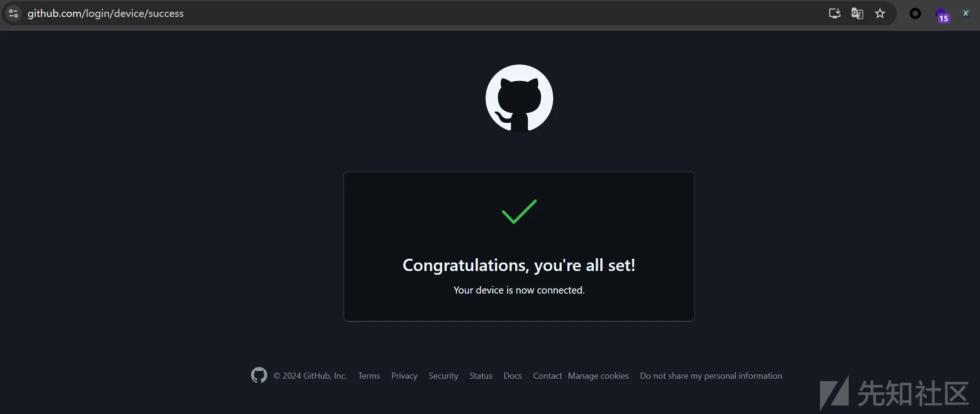980x414 pixels.
Task: Click the install app icon in address bar
Action: [835, 14]
